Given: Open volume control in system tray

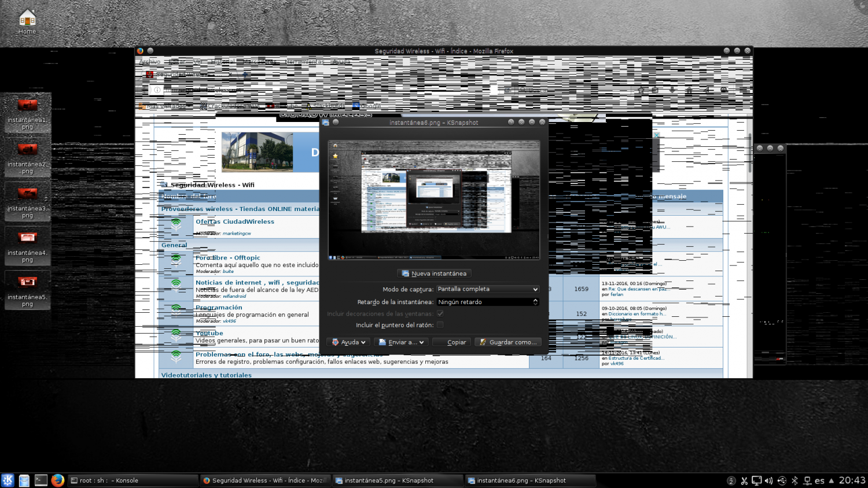Looking at the screenshot, I should point(768,480).
